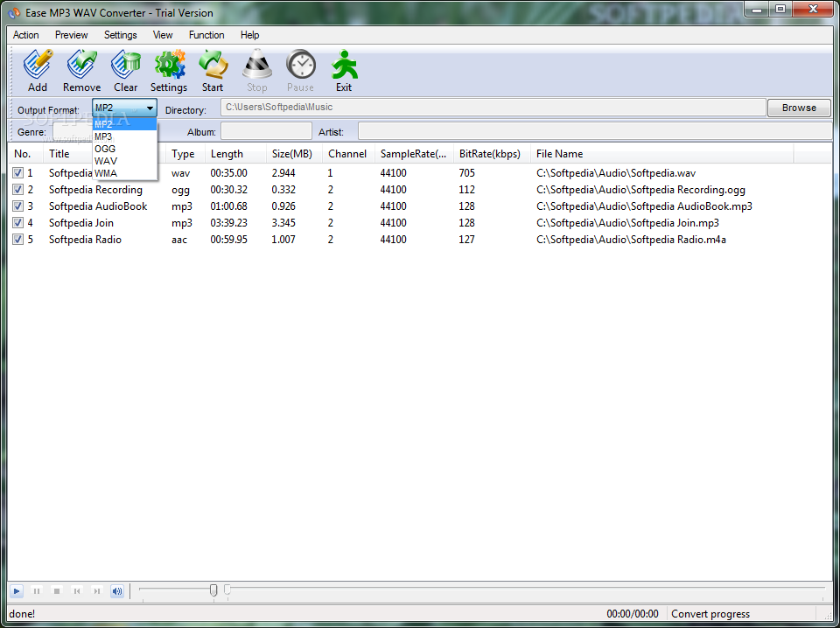Select the Softpedia Recording title

coord(95,190)
